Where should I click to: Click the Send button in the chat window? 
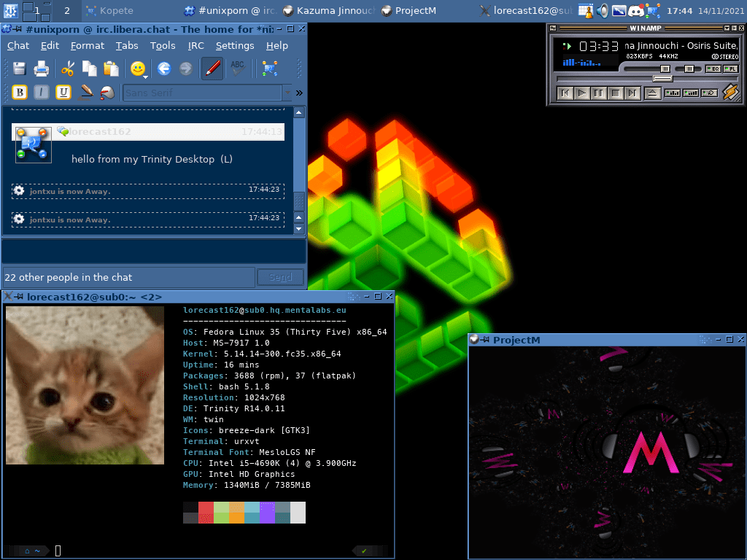click(280, 277)
